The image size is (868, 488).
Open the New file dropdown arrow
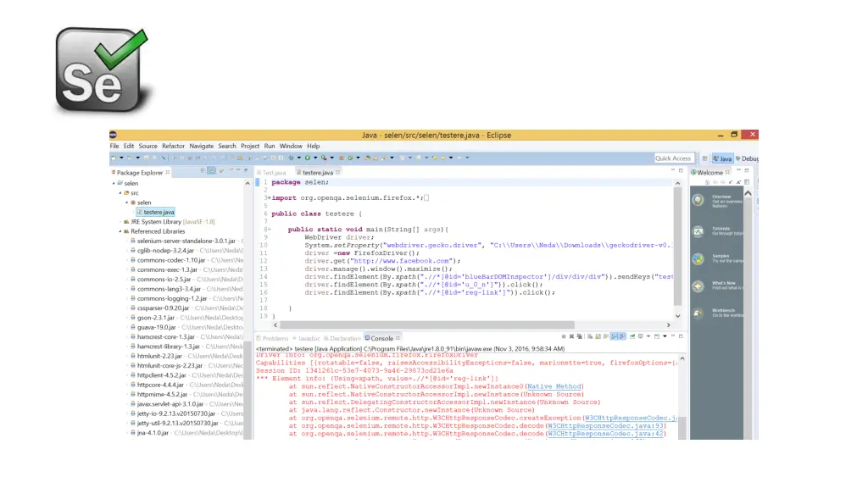(x=121, y=158)
